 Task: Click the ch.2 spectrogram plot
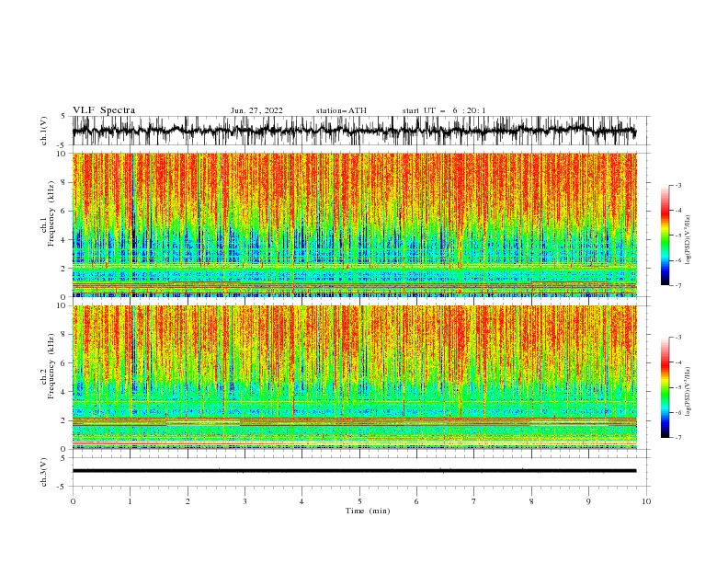[355, 377]
